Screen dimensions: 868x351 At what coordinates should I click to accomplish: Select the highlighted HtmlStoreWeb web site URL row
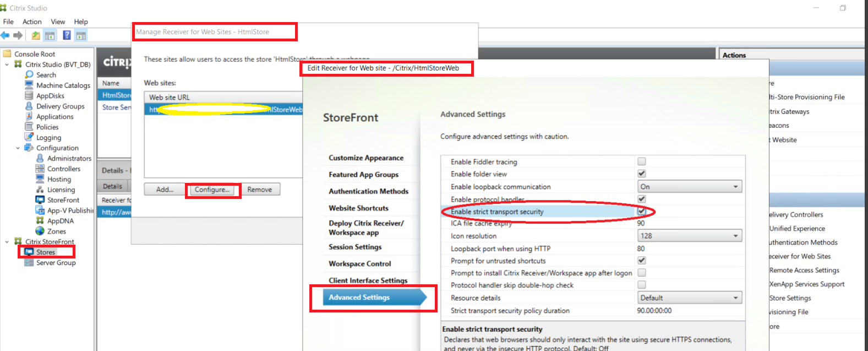click(x=225, y=110)
